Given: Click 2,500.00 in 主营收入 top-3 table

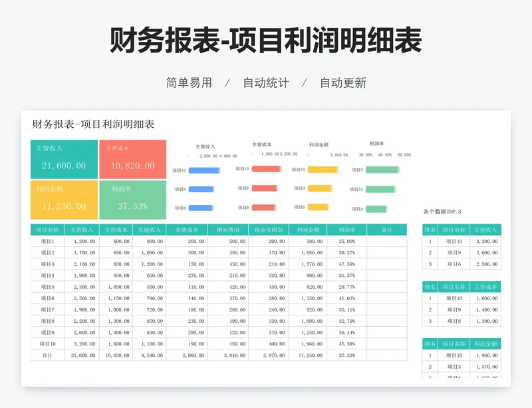Looking at the screenshot, I should (x=485, y=264).
